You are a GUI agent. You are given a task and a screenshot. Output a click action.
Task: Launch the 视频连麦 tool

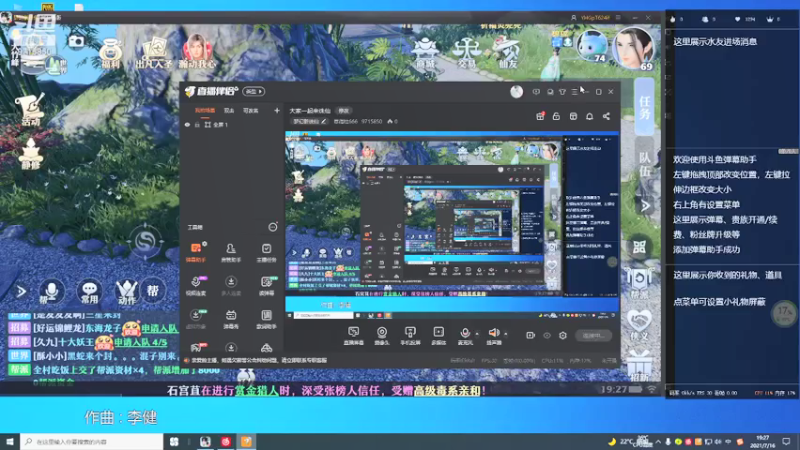[x=195, y=286]
